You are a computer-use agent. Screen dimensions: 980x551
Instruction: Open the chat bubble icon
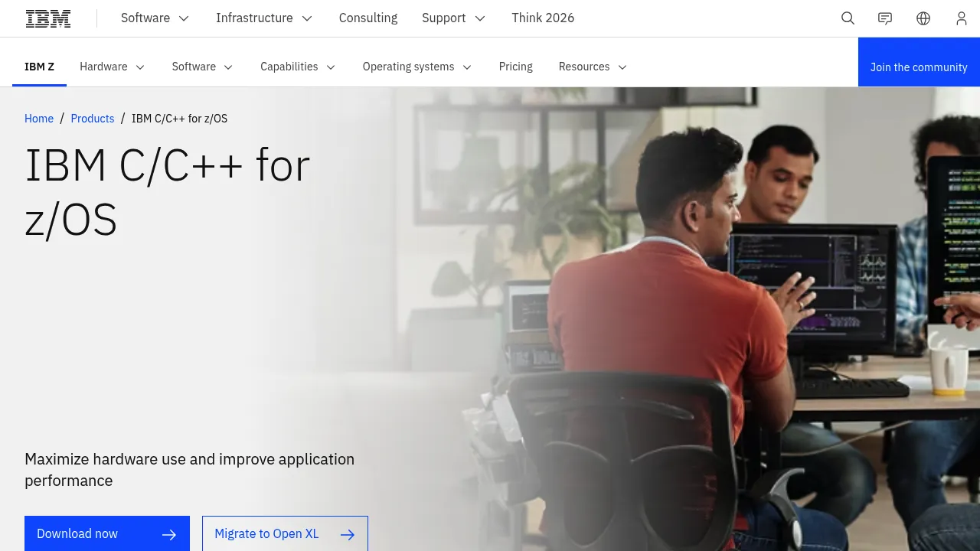click(x=885, y=18)
